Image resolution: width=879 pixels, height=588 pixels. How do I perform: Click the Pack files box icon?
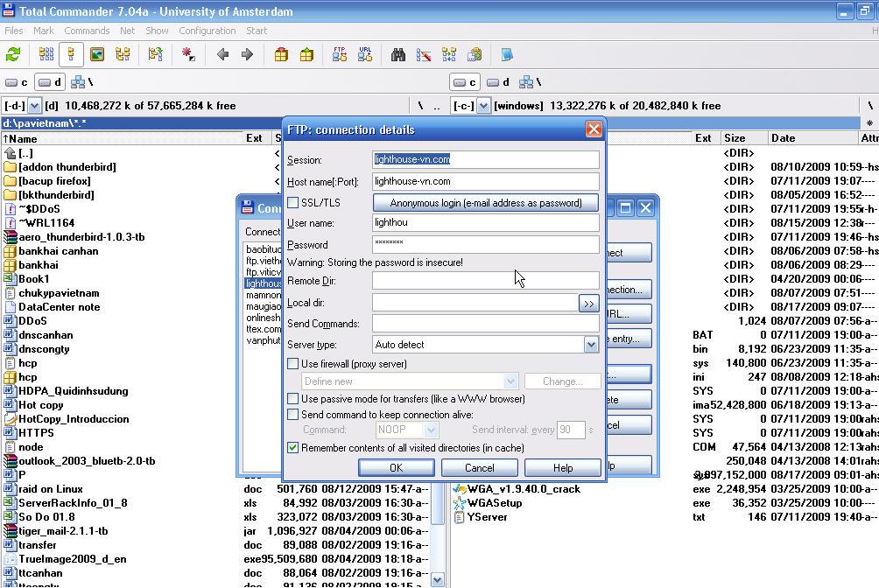pyautogui.click(x=281, y=54)
